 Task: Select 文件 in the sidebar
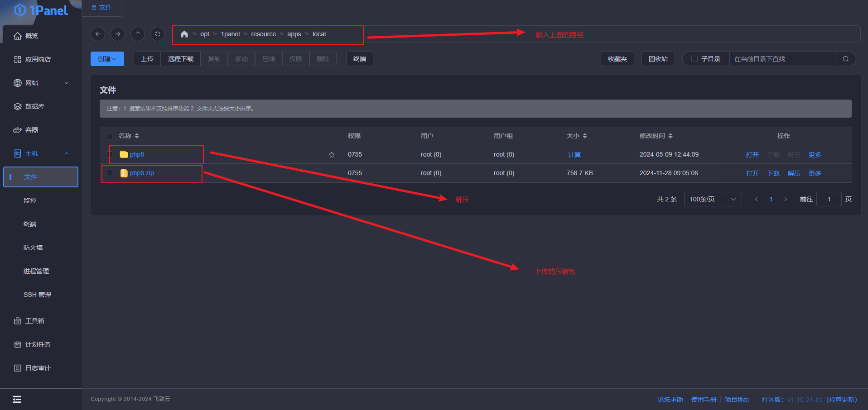point(41,177)
